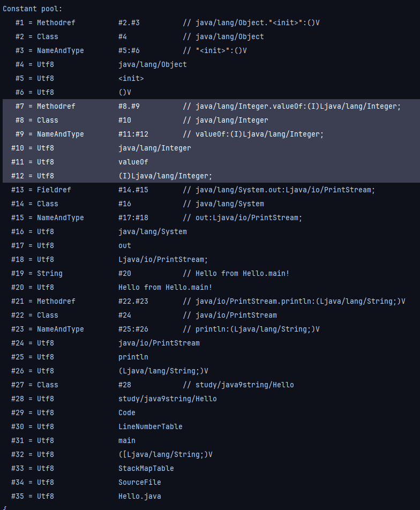Screen dimensions: 420x510
Task: Click the #8.#9 reference on line #7
Action: click(x=129, y=106)
